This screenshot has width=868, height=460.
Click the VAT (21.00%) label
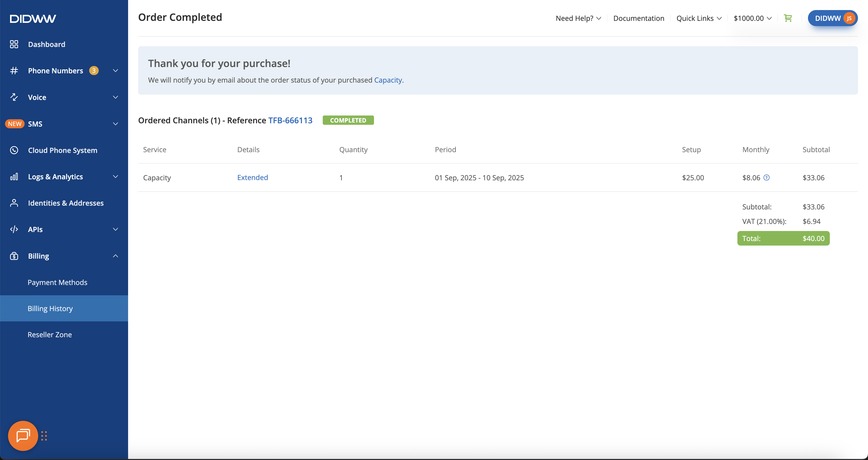[764, 221]
